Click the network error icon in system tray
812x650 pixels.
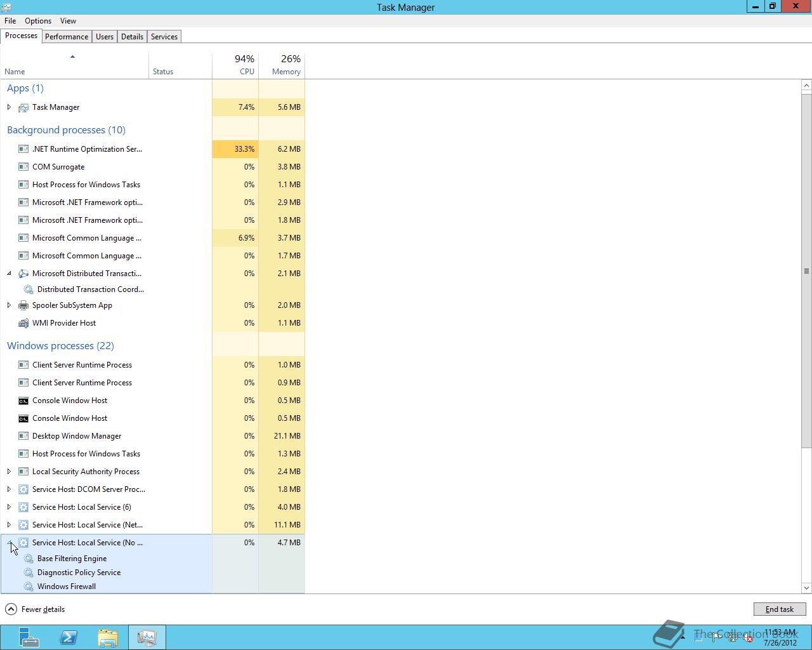point(747,638)
